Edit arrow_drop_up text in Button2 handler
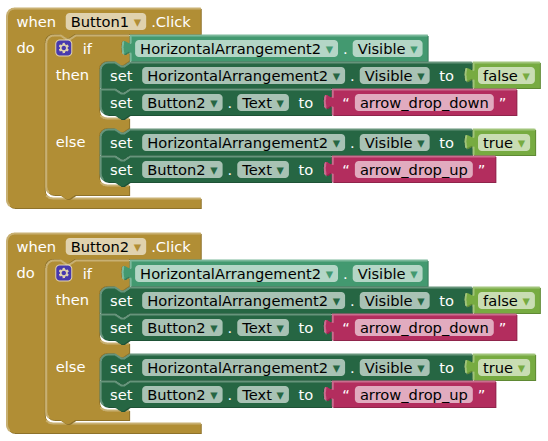The width and height of the screenshot is (548, 441). point(413,395)
